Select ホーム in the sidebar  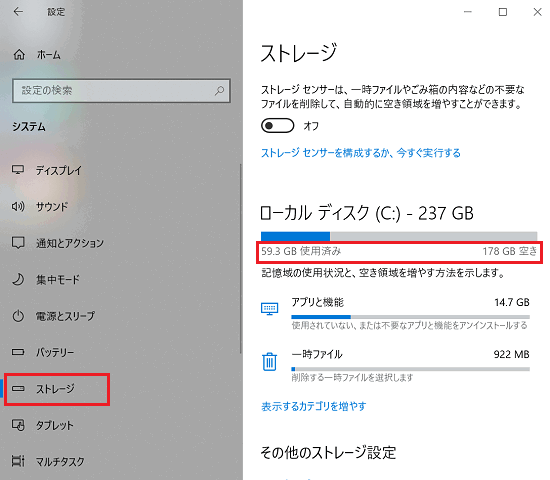[49, 55]
